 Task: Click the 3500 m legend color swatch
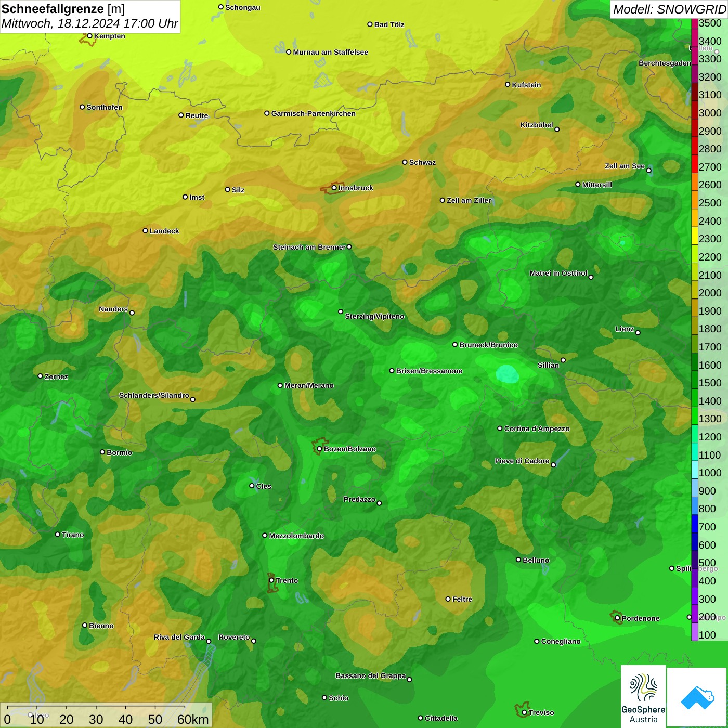(x=695, y=23)
